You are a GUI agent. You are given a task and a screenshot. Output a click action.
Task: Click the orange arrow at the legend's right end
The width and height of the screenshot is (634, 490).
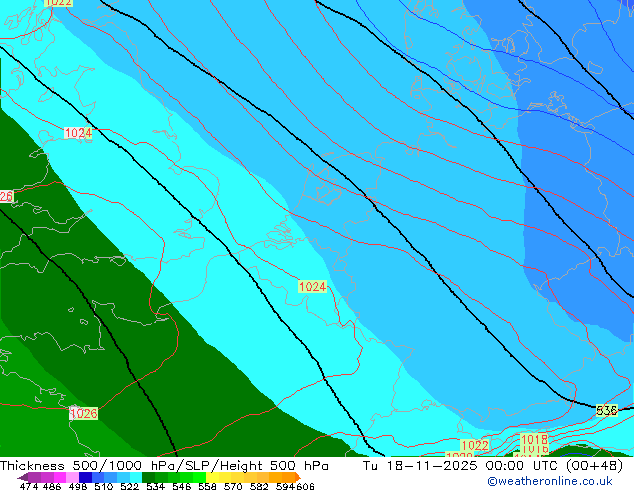pos(298,477)
